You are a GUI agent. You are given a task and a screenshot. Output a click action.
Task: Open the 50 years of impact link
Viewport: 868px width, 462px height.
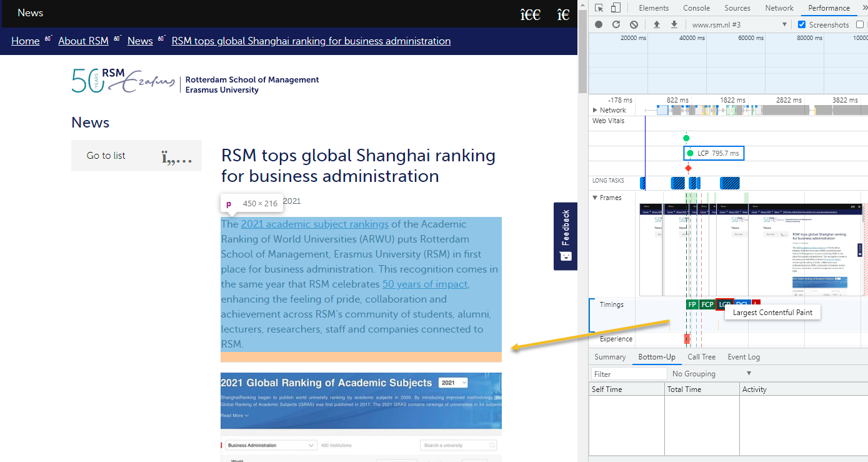pos(425,284)
